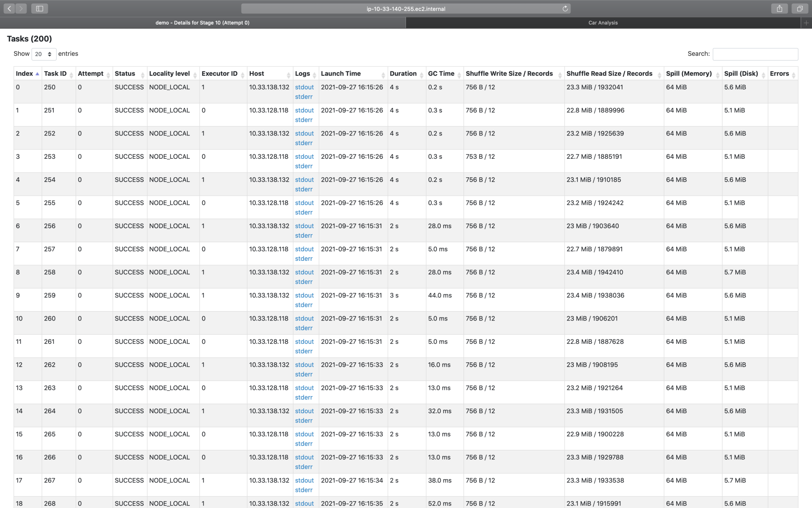Click the browser back arrow button
812x508 pixels.
pos(9,8)
